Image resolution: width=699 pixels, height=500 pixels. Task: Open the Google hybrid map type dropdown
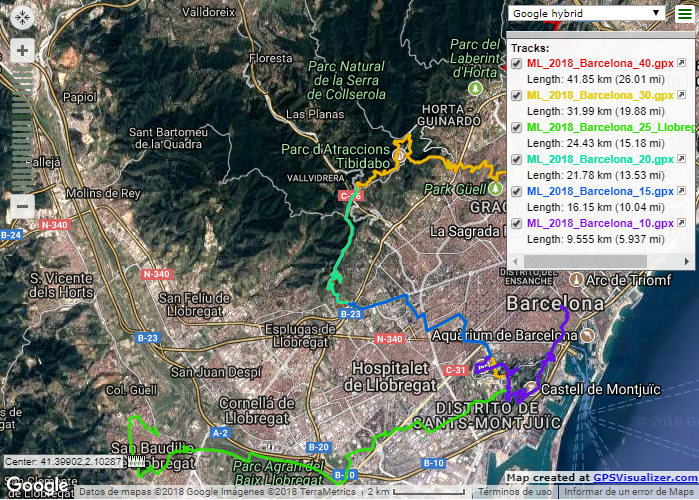coord(586,13)
